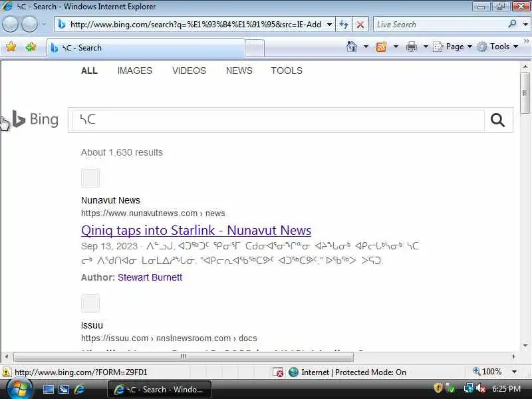Expand the command bar overflow chevron
This screenshot has width=532, height=399.
tap(526, 41)
